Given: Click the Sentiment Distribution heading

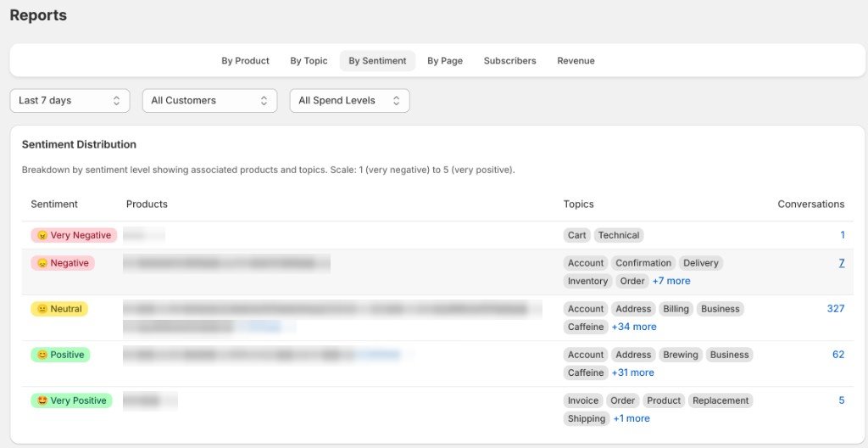Looking at the screenshot, I should tap(79, 144).
